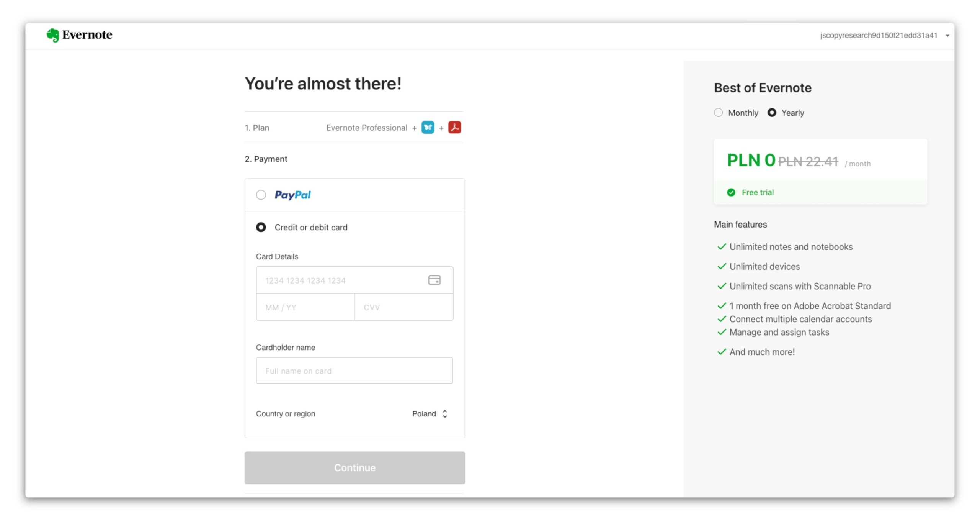The height and width of the screenshot is (523, 980).
Task: Click the Evernote elephant logo icon
Action: (x=53, y=35)
